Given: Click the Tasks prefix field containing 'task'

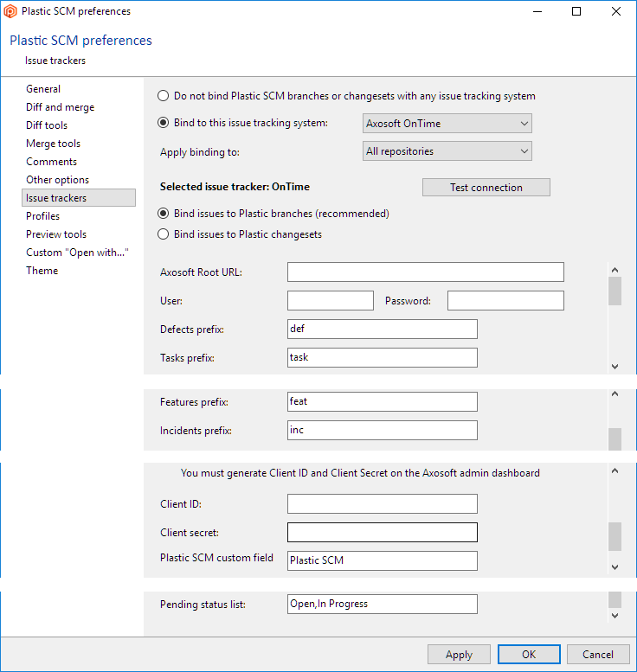Looking at the screenshot, I should [x=383, y=357].
